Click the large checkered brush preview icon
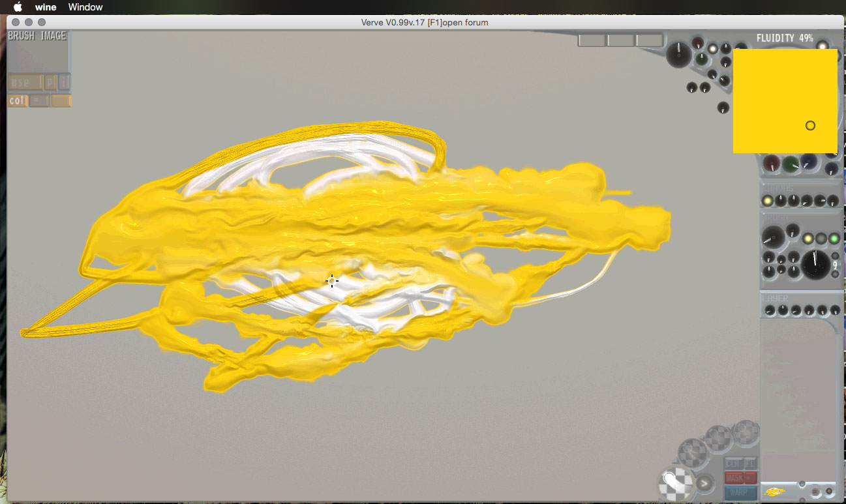 tap(675, 483)
